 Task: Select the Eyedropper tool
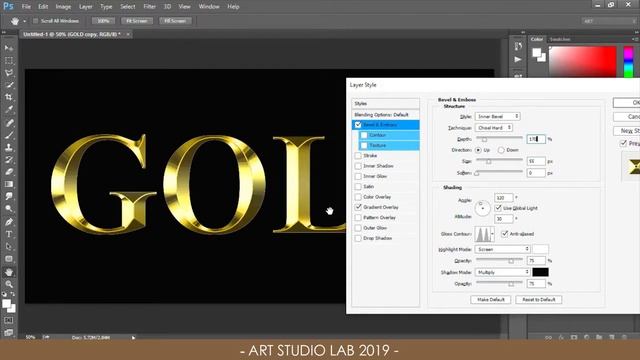tap(9, 109)
